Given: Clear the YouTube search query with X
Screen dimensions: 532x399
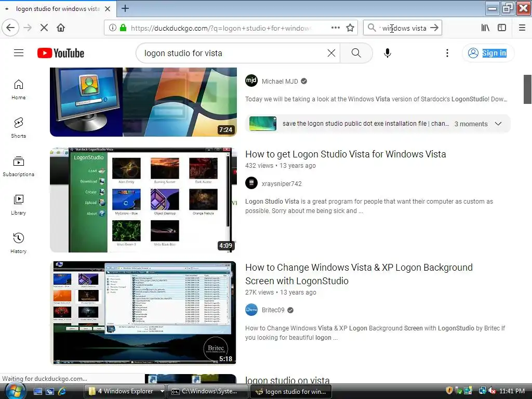Looking at the screenshot, I should 331,53.
